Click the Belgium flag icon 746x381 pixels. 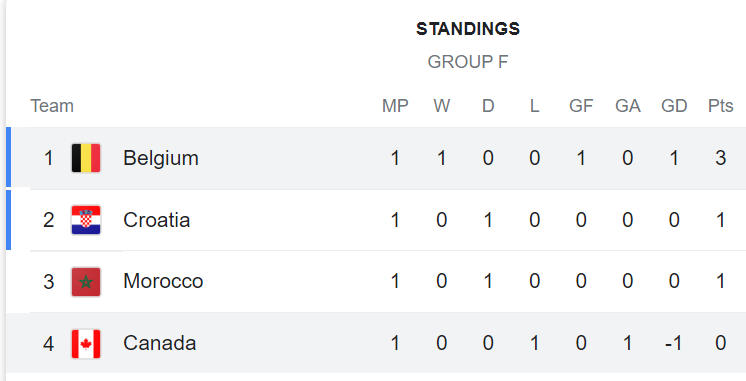click(86, 158)
